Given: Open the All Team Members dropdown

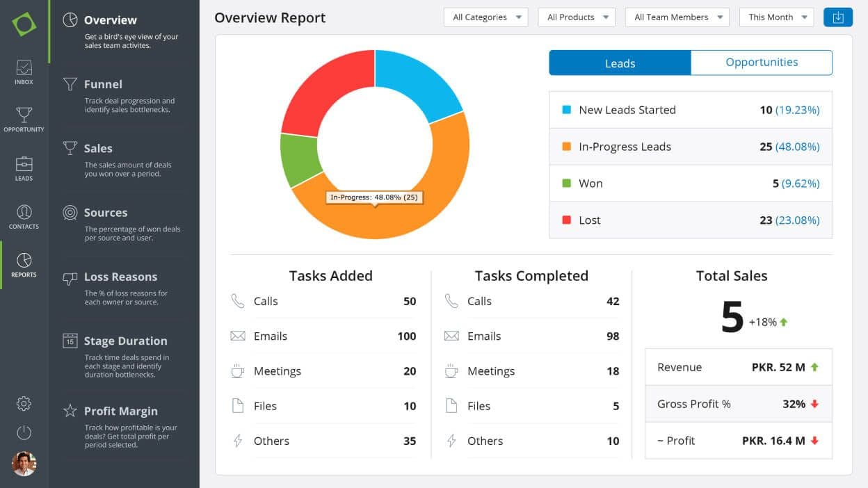Looking at the screenshot, I should coord(677,17).
